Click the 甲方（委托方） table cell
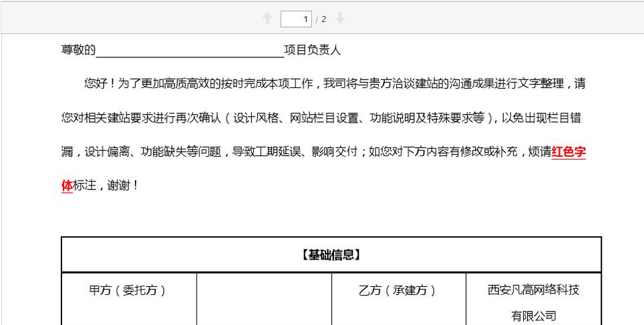 coord(128,290)
